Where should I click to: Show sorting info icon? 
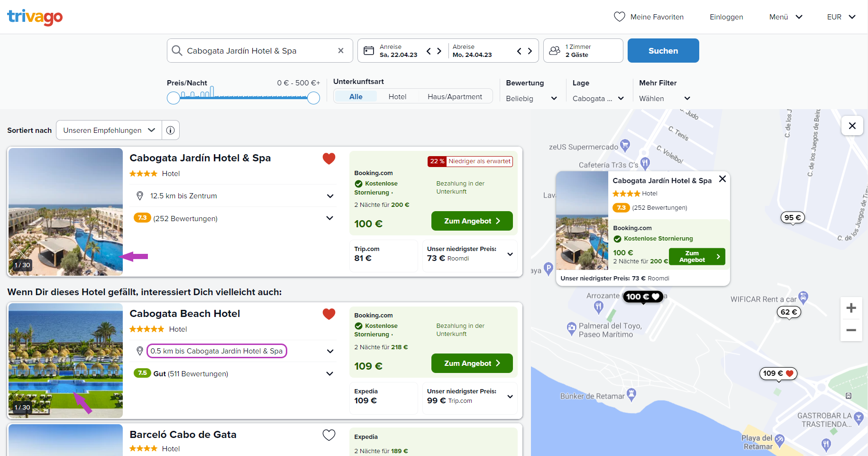pyautogui.click(x=171, y=130)
